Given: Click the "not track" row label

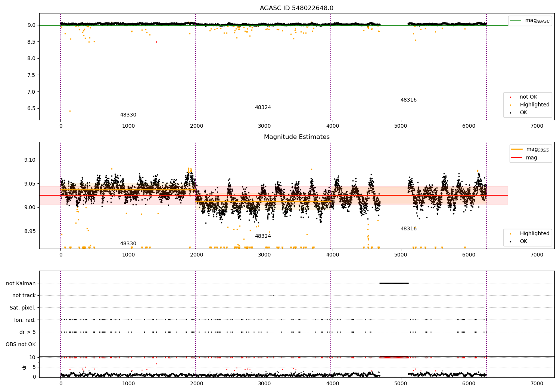Looking at the screenshot, I should point(24,296).
